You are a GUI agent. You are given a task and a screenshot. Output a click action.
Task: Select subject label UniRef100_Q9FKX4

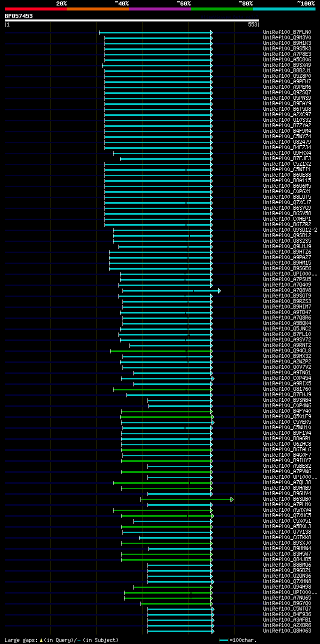287,153
